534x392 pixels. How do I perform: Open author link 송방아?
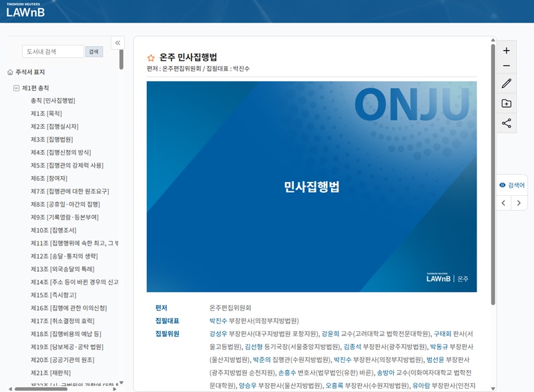(386, 373)
